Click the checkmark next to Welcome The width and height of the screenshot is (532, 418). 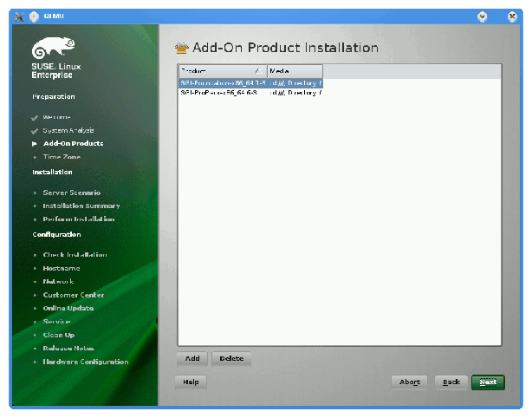coord(35,118)
